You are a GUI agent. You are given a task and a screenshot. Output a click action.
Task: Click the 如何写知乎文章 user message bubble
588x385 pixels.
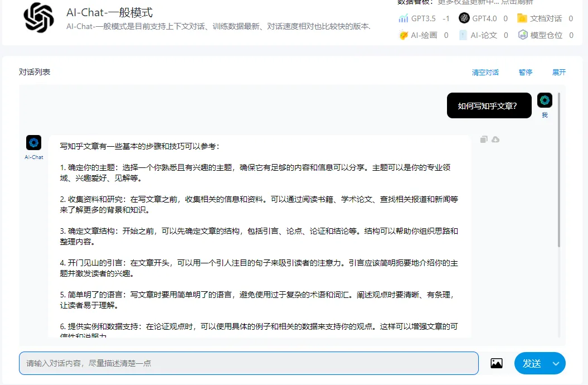(489, 105)
